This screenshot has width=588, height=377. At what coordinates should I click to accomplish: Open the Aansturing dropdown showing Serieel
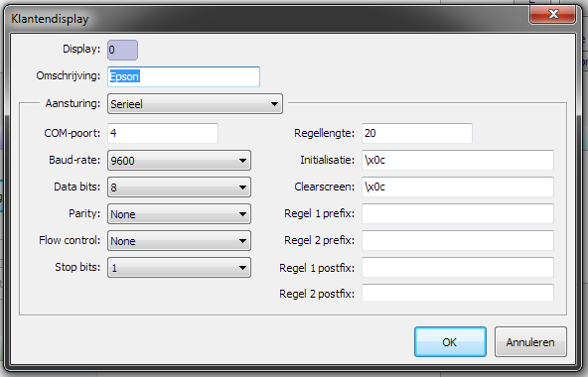(x=195, y=104)
